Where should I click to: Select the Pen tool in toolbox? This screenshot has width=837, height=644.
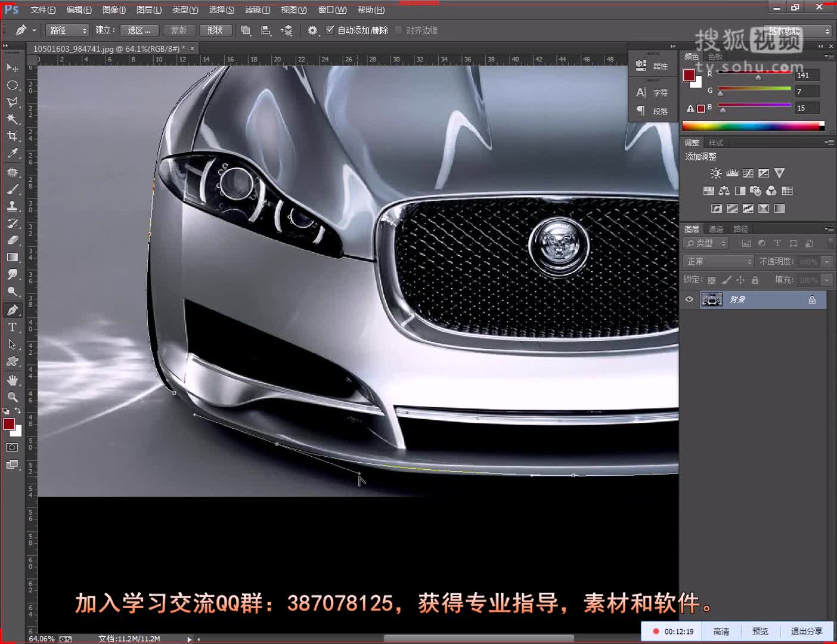(x=12, y=310)
